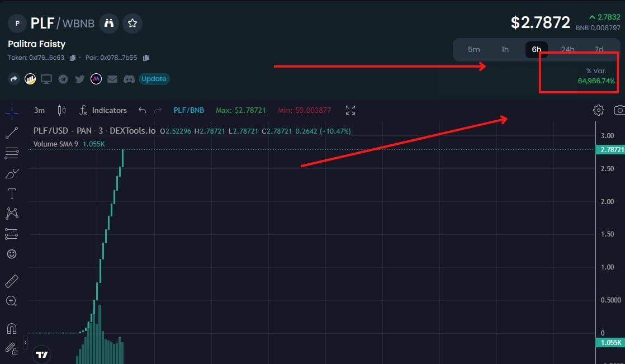Open the Twitter link icon
The width and height of the screenshot is (625, 364).
tap(80, 79)
